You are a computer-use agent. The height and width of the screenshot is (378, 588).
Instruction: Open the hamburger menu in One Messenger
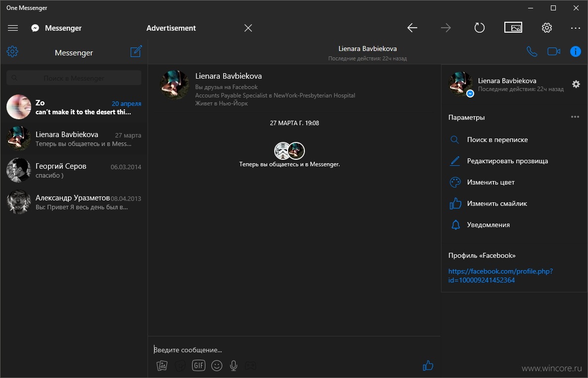coord(13,28)
